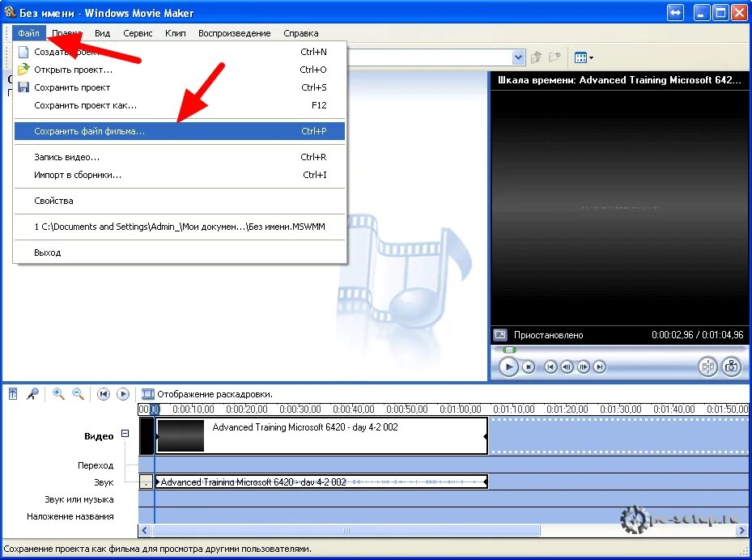Image resolution: width=752 pixels, height=560 pixels.
Task: Change view layout with the views icon
Action: (x=581, y=57)
